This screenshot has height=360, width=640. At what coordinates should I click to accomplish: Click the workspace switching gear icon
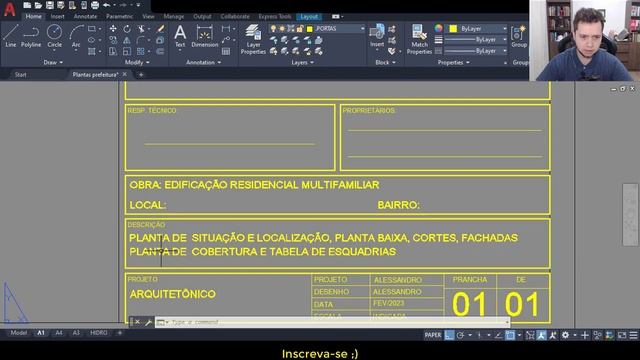point(565,335)
